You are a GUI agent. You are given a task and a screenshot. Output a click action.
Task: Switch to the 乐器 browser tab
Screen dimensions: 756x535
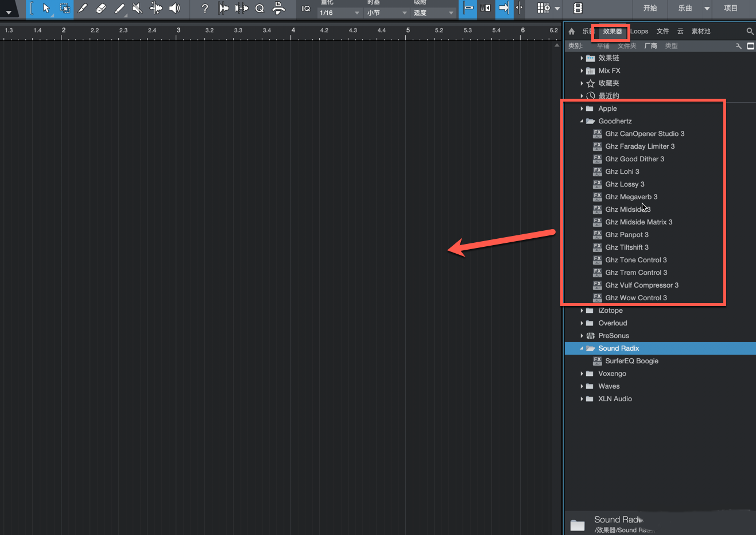[x=587, y=32]
